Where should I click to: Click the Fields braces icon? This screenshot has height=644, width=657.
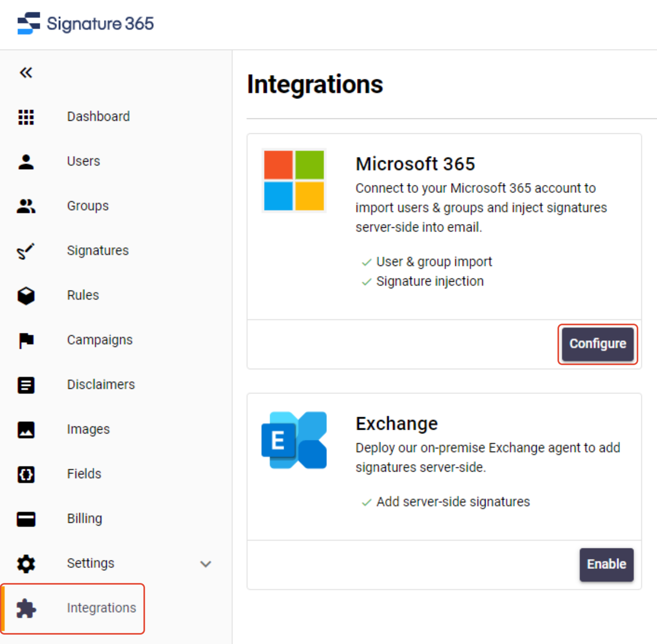26,474
